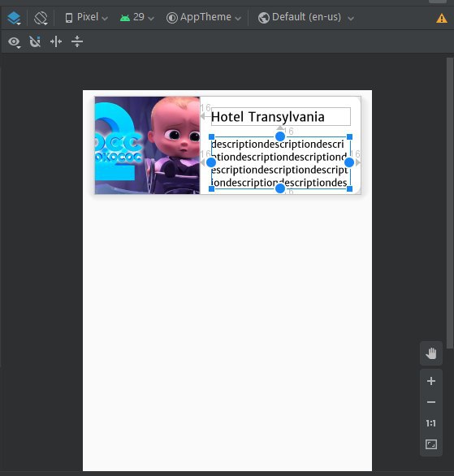
Task: Show layout warnings via warning triangle
Action: [x=442, y=18]
